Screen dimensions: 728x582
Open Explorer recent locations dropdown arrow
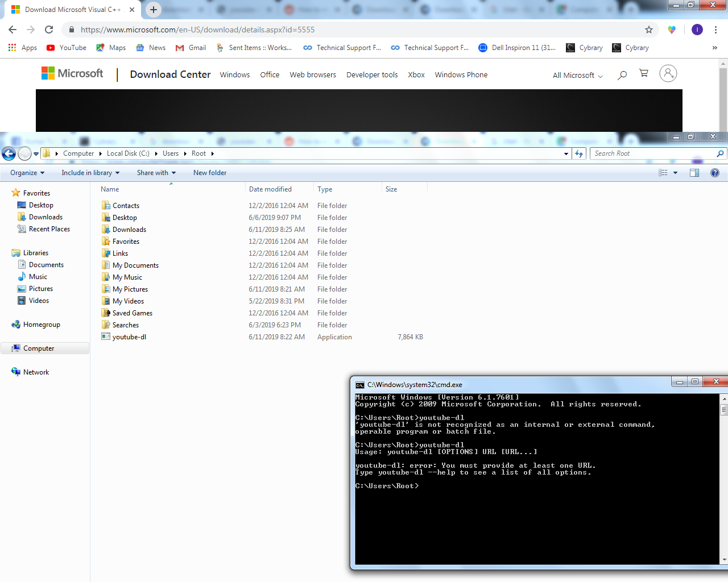(x=36, y=154)
